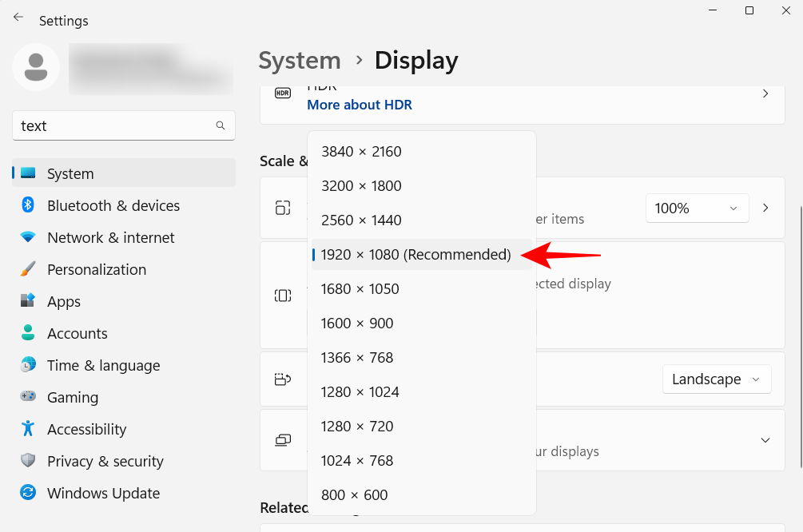
Task: Select the 1366 × 768 resolution option
Action: point(357,357)
